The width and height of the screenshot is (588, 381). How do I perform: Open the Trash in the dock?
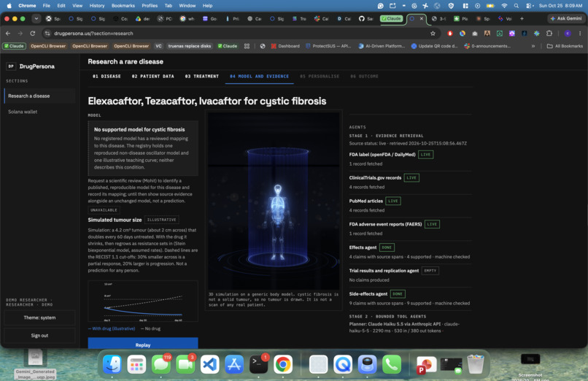[476, 364]
